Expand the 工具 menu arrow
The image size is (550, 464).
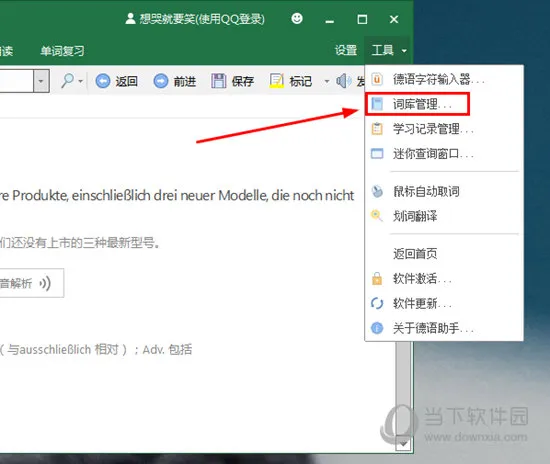(x=404, y=51)
